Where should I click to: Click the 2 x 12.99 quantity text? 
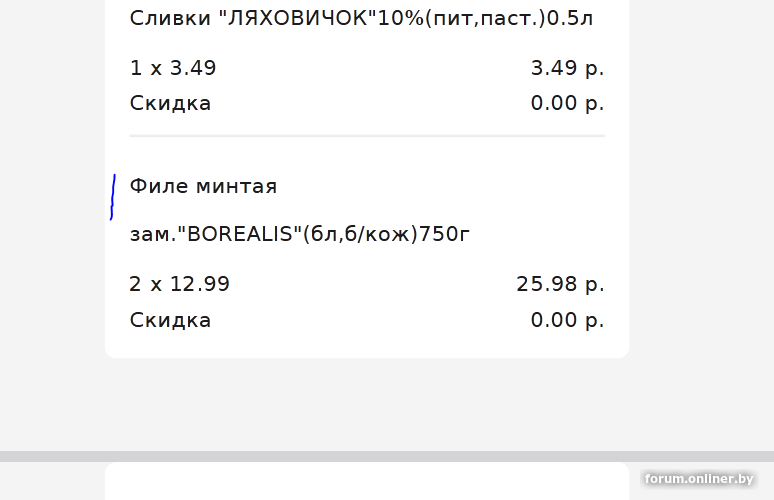pyautogui.click(x=180, y=284)
